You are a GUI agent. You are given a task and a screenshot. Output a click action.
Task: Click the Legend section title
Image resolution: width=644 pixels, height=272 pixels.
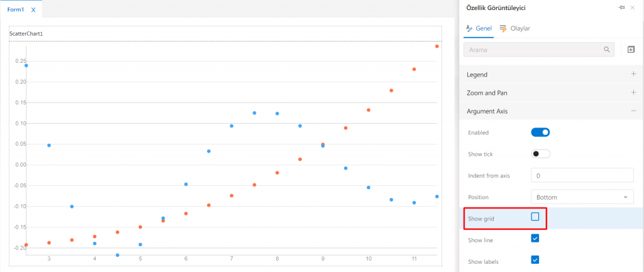tap(477, 75)
